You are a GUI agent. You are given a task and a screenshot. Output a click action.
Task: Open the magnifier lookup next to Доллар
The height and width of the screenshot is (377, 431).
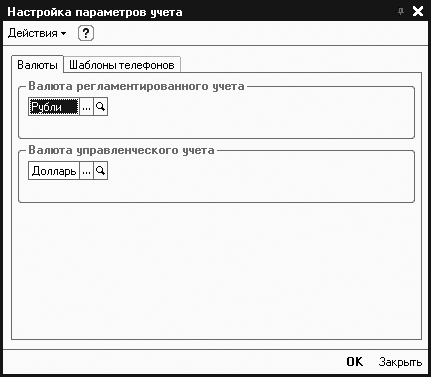[x=100, y=171]
